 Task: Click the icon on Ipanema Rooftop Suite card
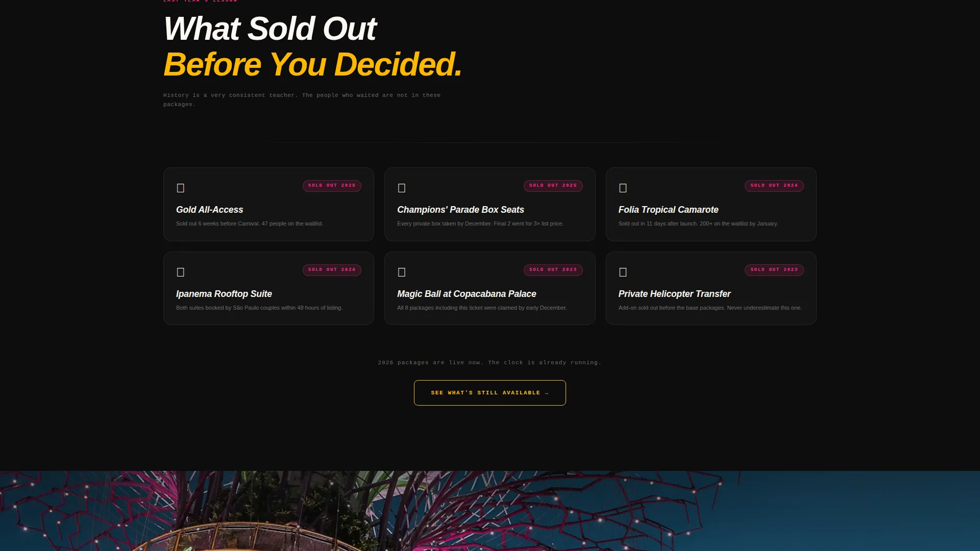[x=180, y=272]
